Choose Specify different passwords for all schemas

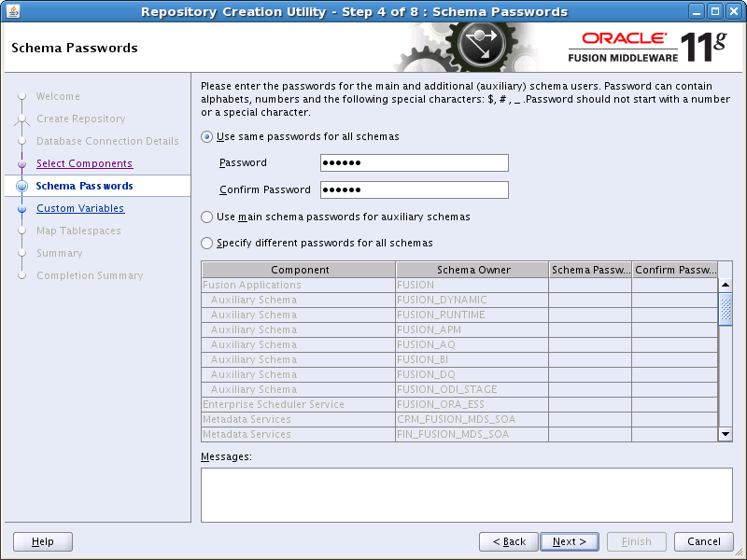point(206,244)
